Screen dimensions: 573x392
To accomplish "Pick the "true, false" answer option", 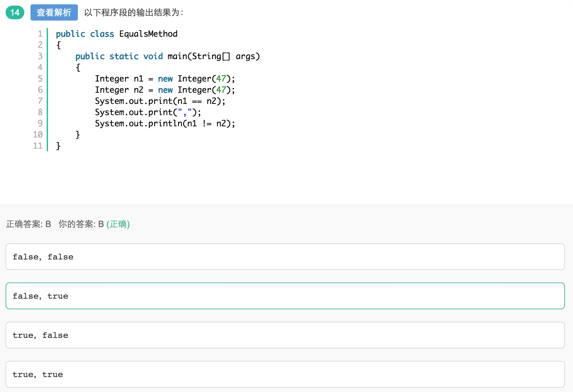I will pyautogui.click(x=285, y=335).
